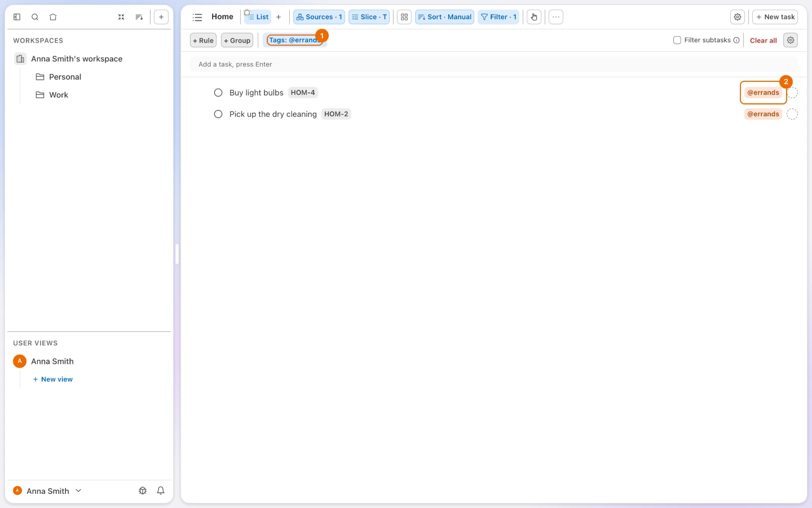Mark Pick up the dry cleaning complete
Viewport: 812px width, 508px height.
point(218,114)
